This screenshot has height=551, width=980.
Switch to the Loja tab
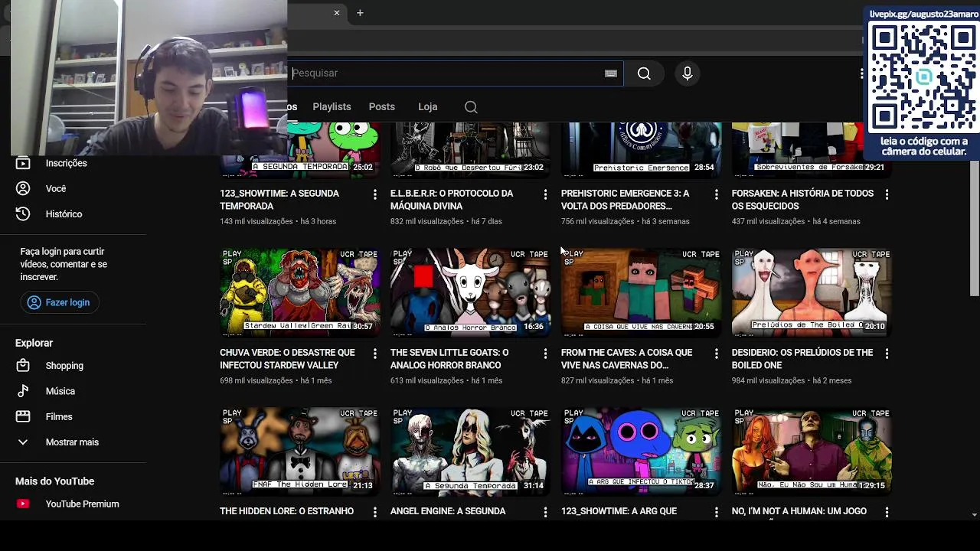(x=427, y=107)
